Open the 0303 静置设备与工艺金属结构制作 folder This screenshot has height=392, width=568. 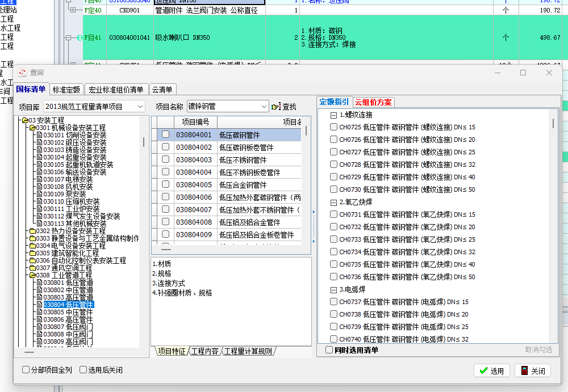[x=32, y=238]
